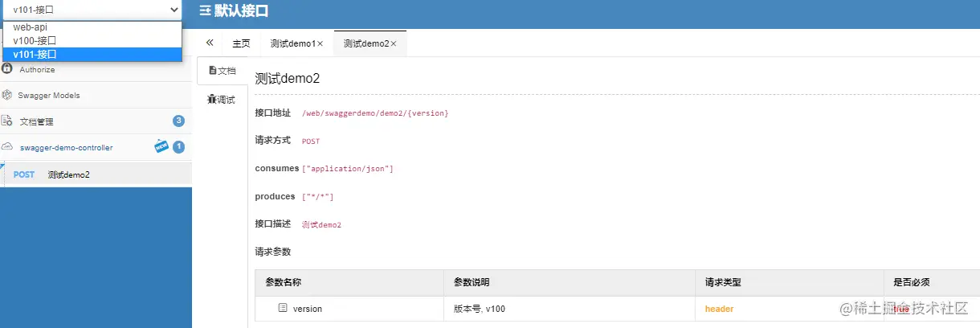The image size is (980, 328).
Task: Collapse tabs with the double-chevron icon
Action: tap(210, 43)
